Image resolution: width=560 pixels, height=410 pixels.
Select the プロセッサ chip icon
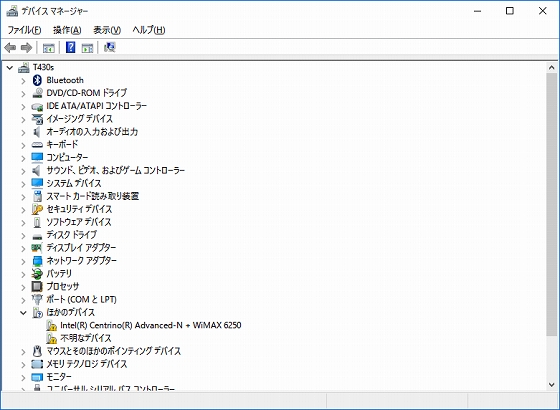click(x=37, y=286)
